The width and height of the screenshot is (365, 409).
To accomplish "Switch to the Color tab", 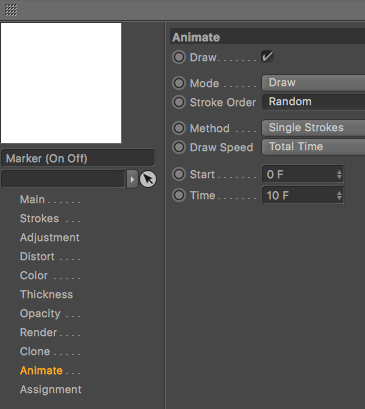I will click(34, 275).
